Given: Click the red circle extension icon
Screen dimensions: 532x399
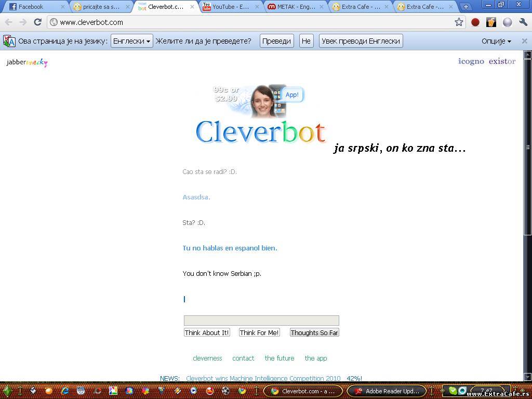Looking at the screenshot, I should pyautogui.click(x=475, y=22).
